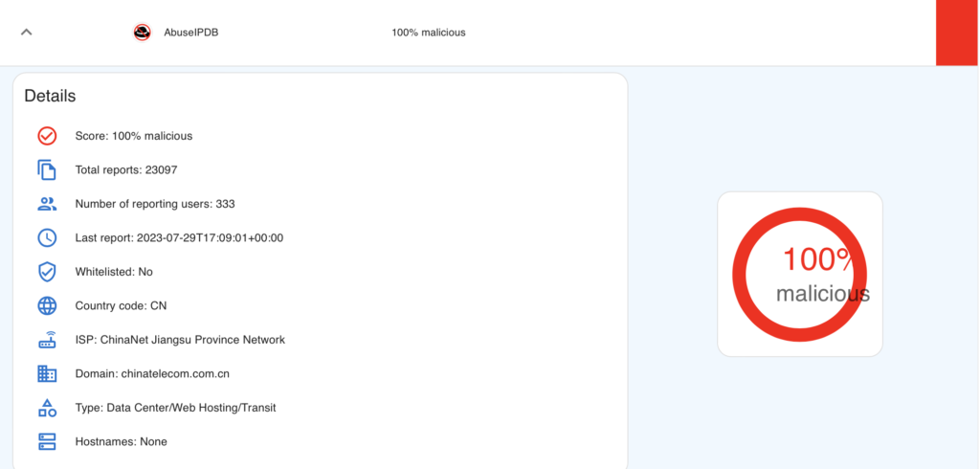Image resolution: width=980 pixels, height=469 pixels.
Task: Click the total reports documents icon
Action: click(x=47, y=170)
